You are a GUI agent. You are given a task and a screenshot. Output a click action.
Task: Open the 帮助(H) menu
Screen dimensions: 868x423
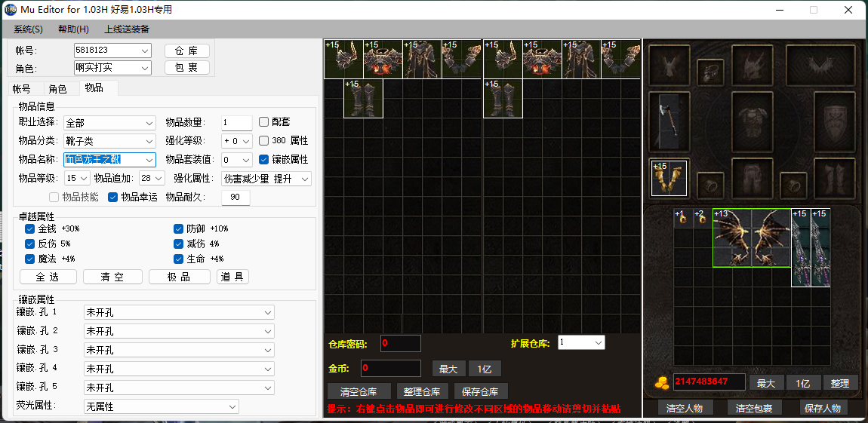coord(73,29)
